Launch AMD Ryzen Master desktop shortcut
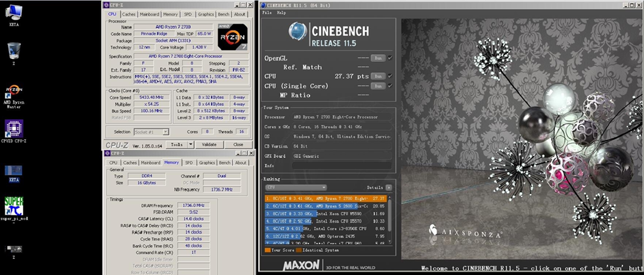The height and width of the screenshot is (275, 644). pos(14,97)
